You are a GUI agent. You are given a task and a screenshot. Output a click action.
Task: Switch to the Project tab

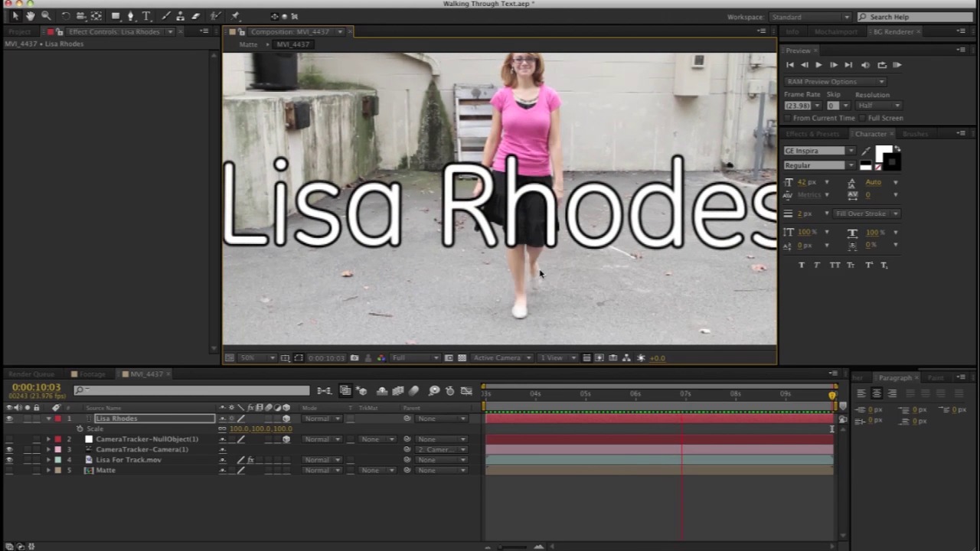click(19, 31)
